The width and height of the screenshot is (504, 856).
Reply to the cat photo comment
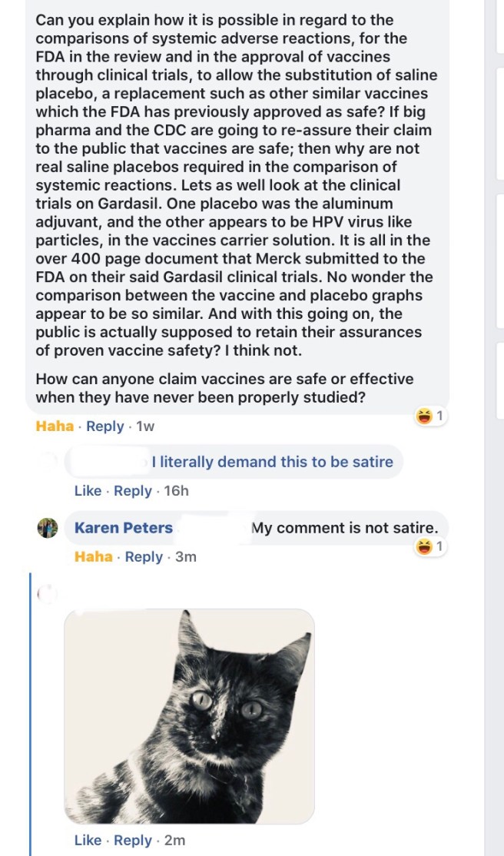coord(133,841)
